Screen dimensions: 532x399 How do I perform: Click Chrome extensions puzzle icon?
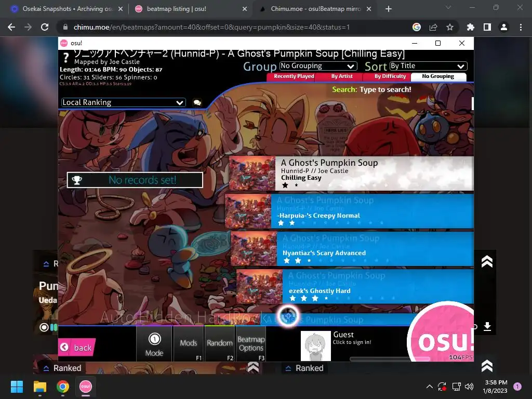[x=470, y=27]
